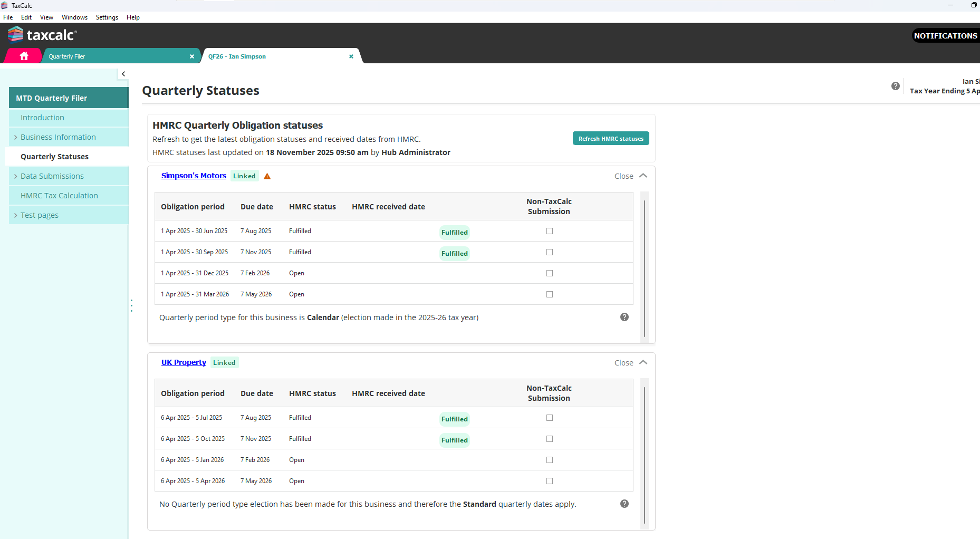Collapse the sidebar with the left chevron
This screenshot has width=980, height=539.
click(123, 74)
